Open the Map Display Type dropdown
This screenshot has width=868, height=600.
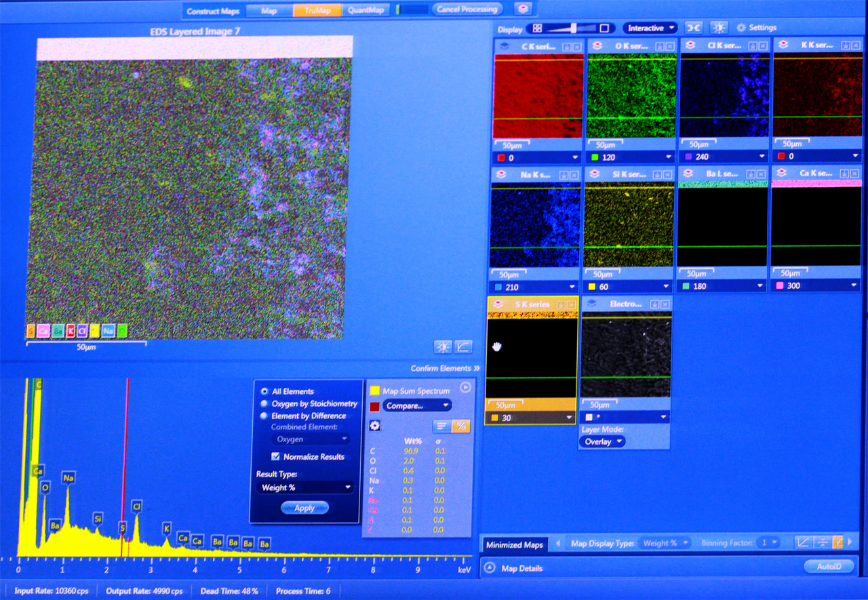click(x=665, y=543)
